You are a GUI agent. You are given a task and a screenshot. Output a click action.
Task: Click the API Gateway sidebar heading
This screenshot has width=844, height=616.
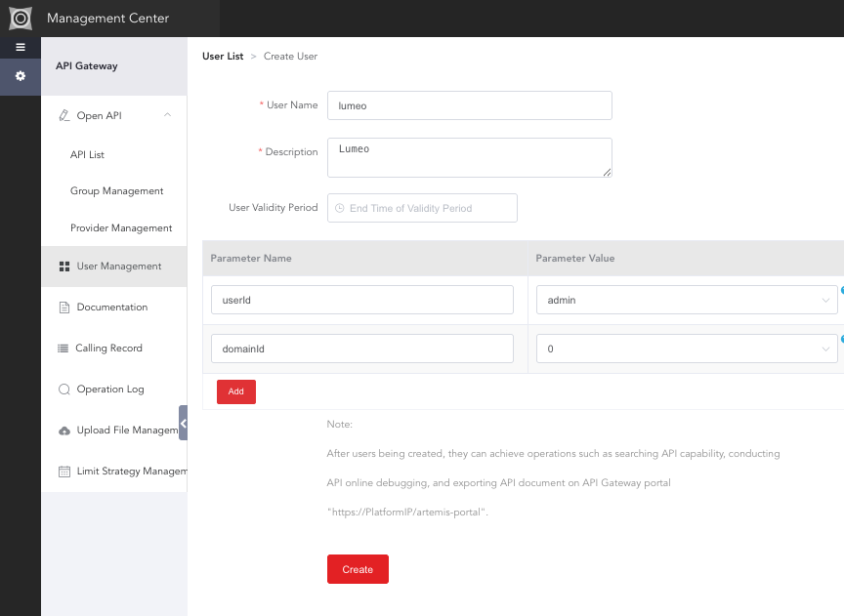pos(87,66)
